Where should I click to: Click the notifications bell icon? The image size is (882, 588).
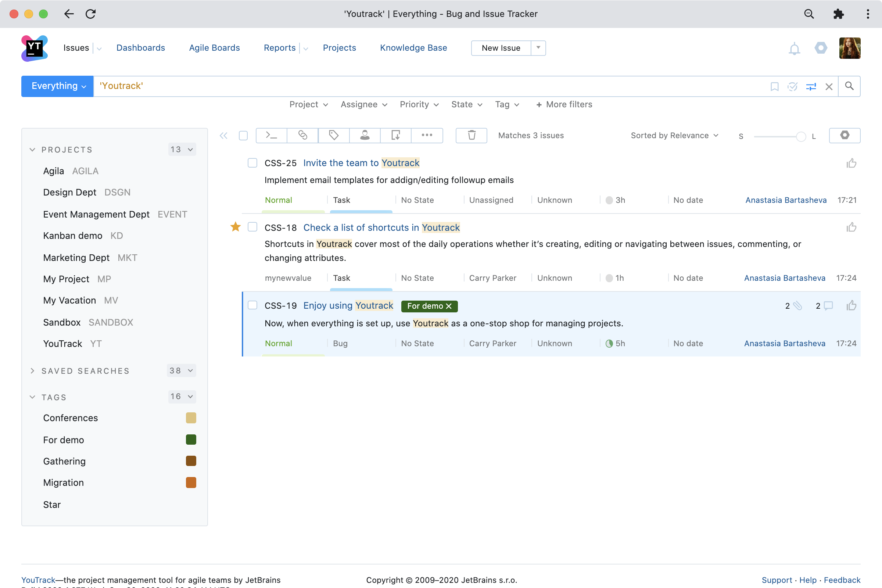click(794, 49)
